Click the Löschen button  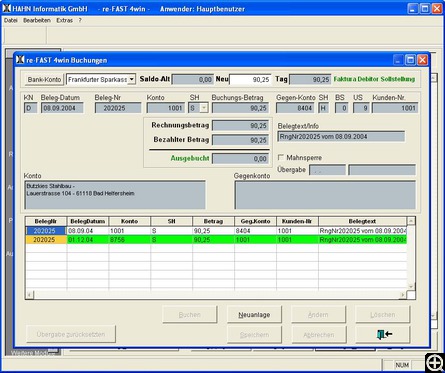coord(383,315)
